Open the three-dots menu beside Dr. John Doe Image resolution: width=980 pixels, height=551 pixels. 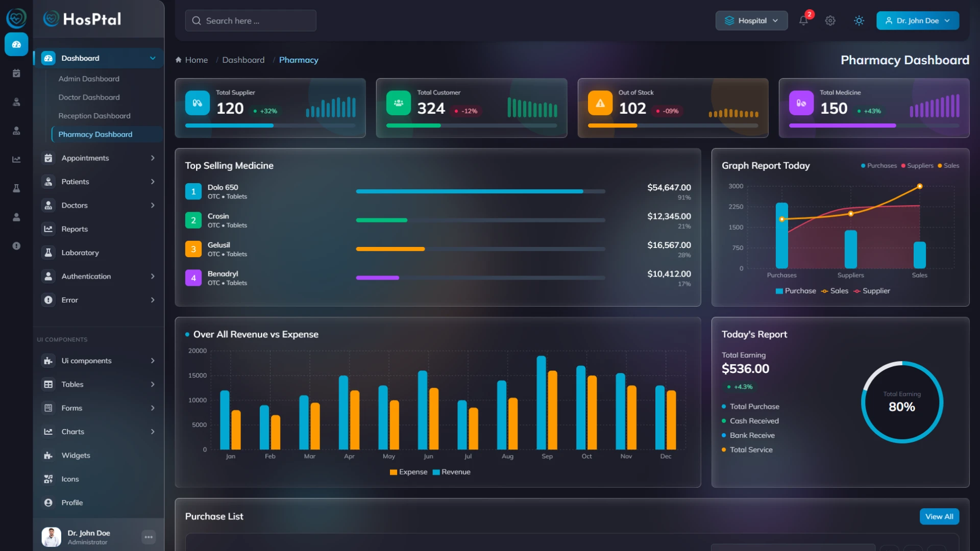point(149,537)
